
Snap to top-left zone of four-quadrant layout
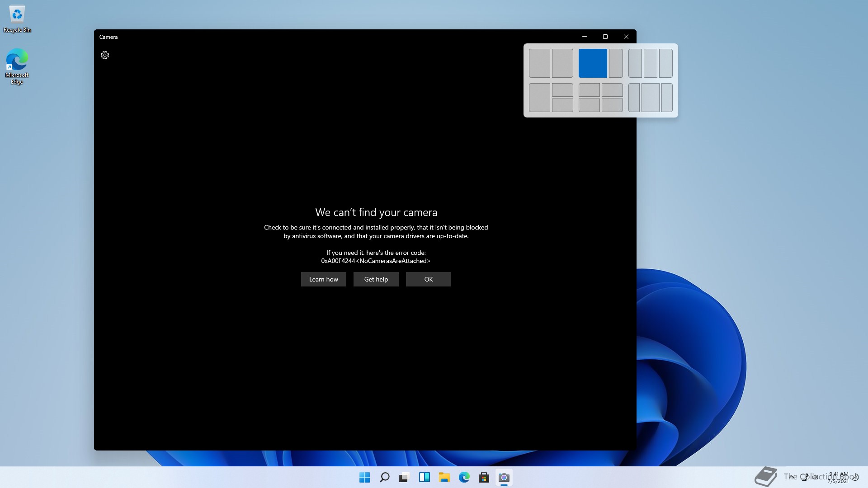[x=589, y=90]
